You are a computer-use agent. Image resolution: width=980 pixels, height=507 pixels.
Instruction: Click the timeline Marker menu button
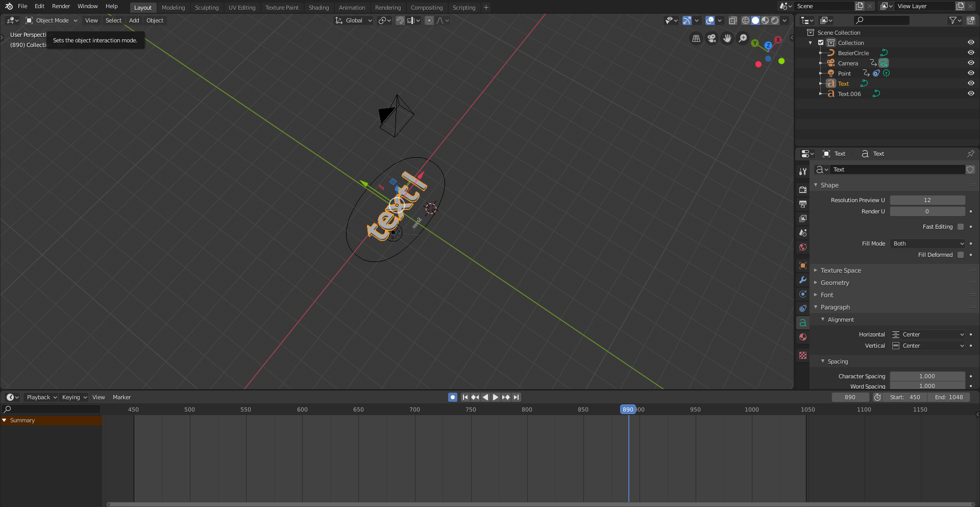[x=121, y=397]
